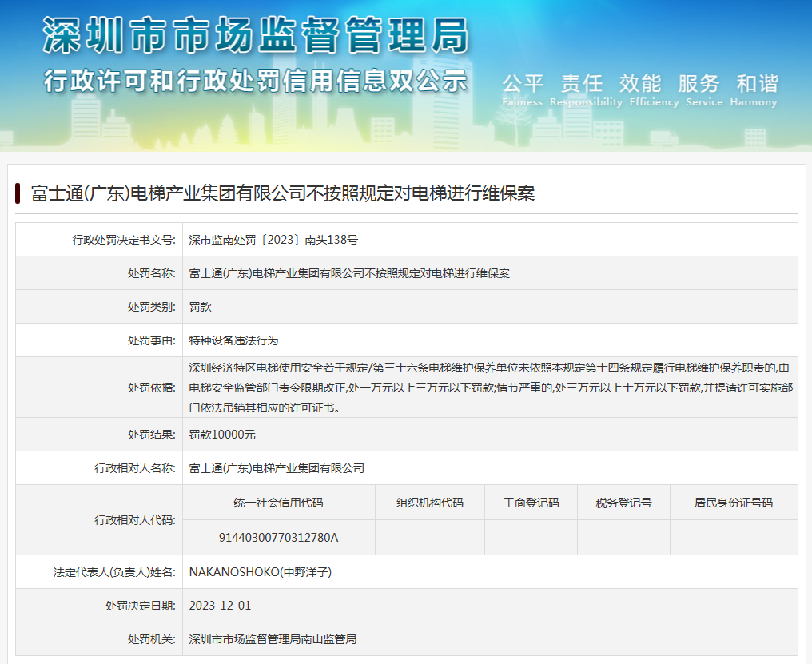Image resolution: width=812 pixels, height=664 pixels.
Task: Click the 深圳市市场监督管理局南山监管局 value
Action: coord(273,640)
